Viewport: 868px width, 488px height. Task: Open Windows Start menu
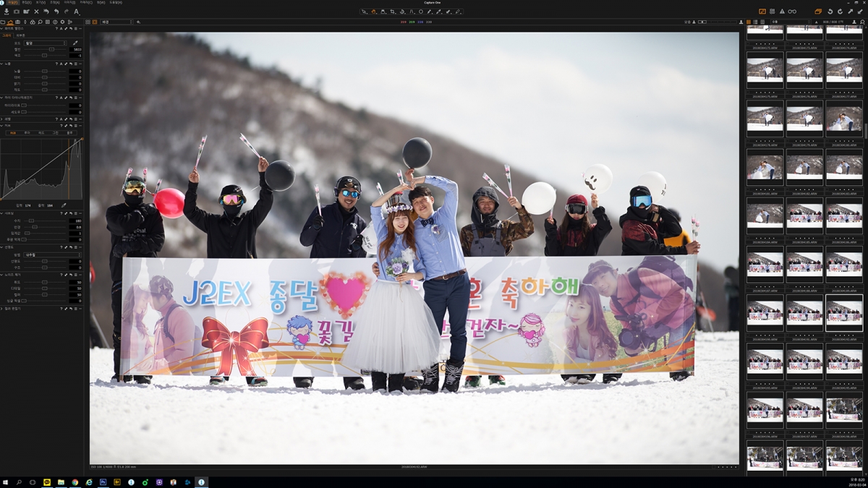[x=5, y=481]
